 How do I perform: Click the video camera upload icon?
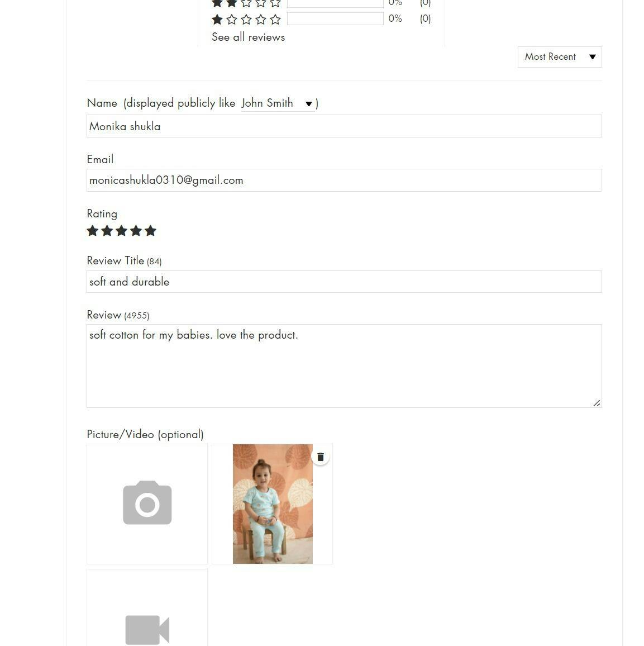click(x=147, y=630)
